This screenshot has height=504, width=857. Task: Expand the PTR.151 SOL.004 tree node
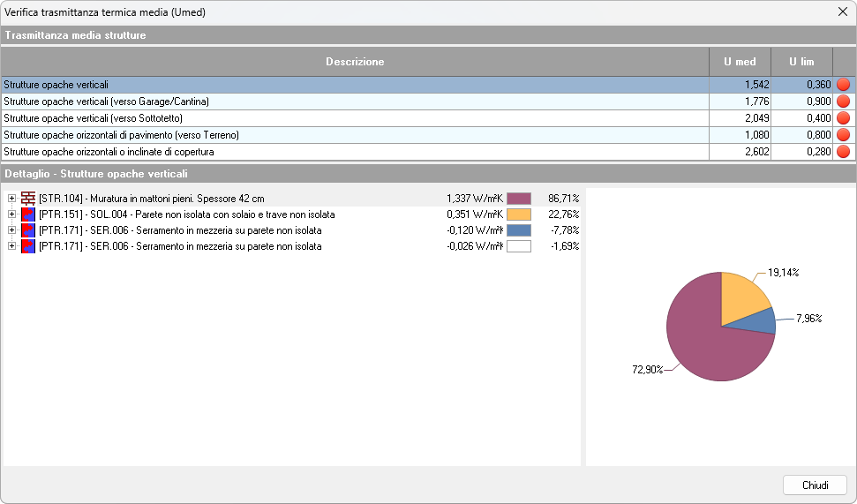point(11,214)
